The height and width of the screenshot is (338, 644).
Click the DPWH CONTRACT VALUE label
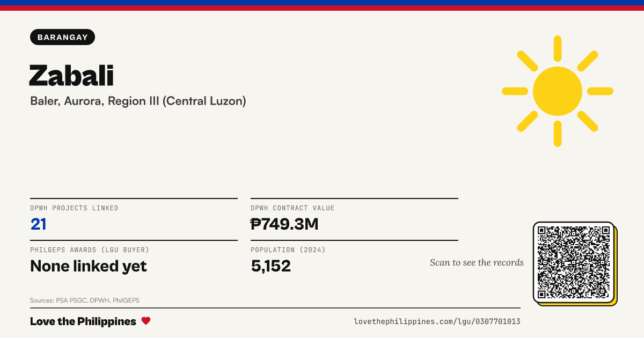coord(292,208)
